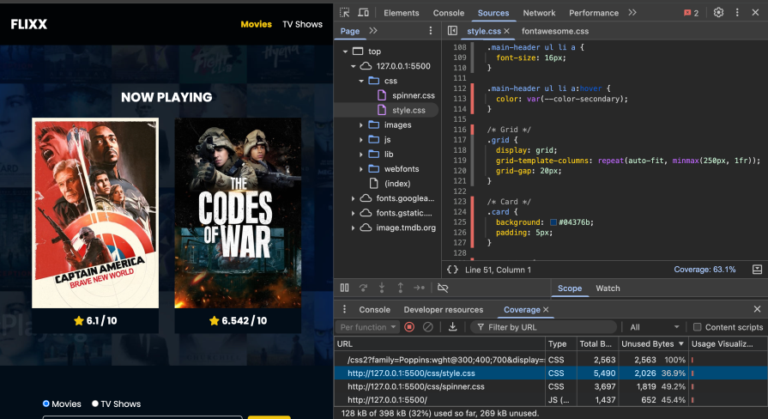This screenshot has width=768, height=419.
Task: Click the Step out debugger icon
Action: click(x=400, y=288)
